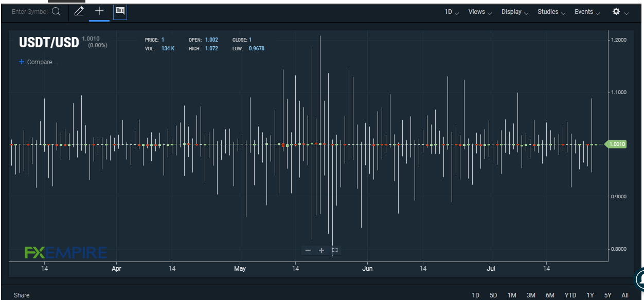Click the Compare ... link

pyautogui.click(x=42, y=62)
